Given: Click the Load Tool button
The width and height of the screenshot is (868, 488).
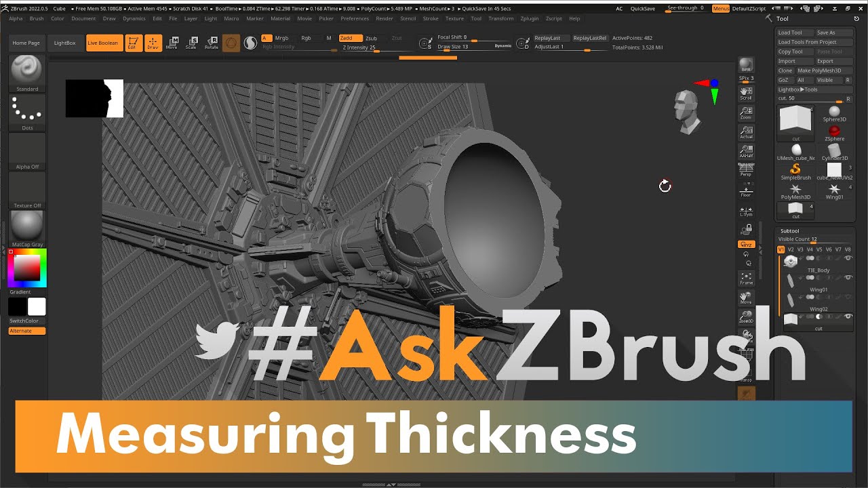Looking at the screenshot, I should pyautogui.click(x=795, y=33).
